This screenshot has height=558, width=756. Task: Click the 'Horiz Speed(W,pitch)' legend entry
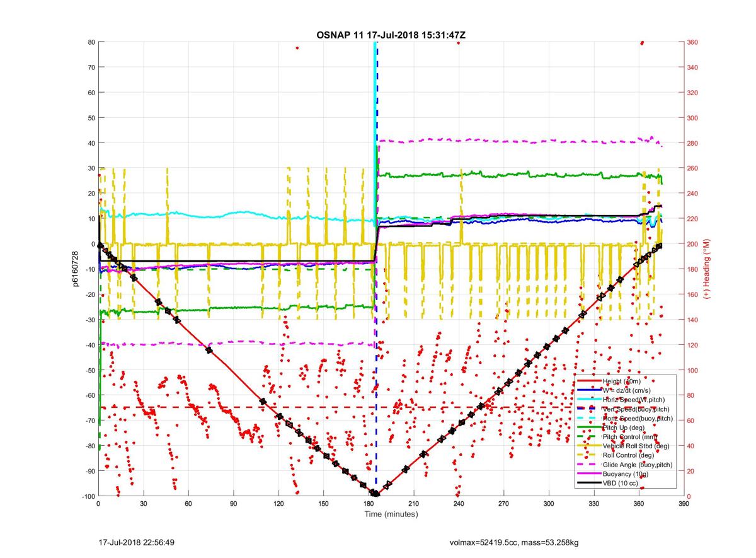click(x=634, y=400)
